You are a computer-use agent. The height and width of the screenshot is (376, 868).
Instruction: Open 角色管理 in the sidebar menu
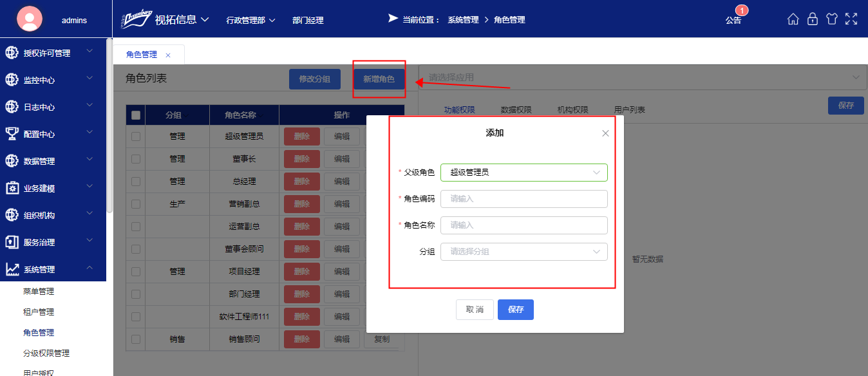click(39, 332)
